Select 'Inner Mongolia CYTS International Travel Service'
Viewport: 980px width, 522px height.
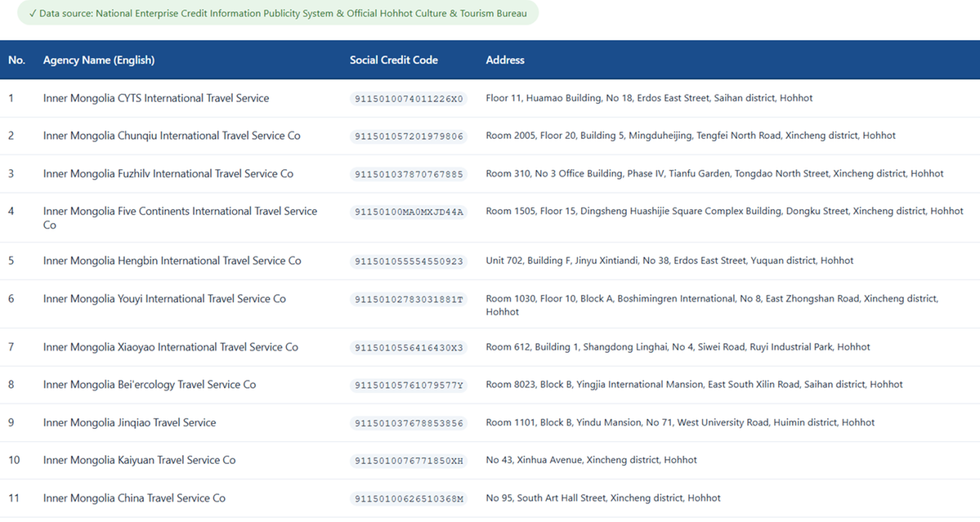[x=156, y=98]
